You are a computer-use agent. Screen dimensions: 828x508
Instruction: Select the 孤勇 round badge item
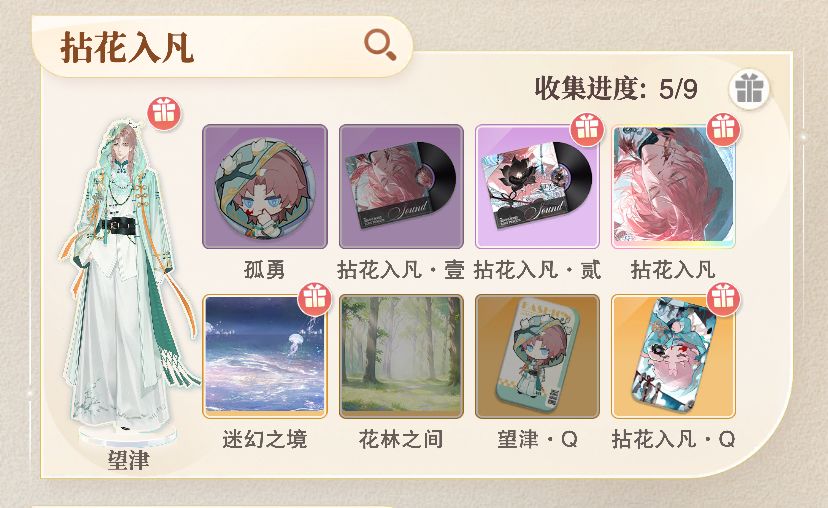click(x=265, y=186)
